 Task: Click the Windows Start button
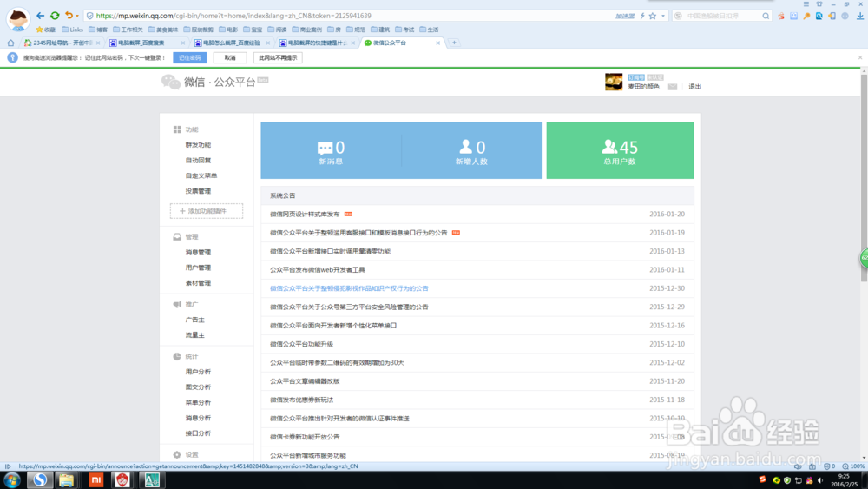11,480
